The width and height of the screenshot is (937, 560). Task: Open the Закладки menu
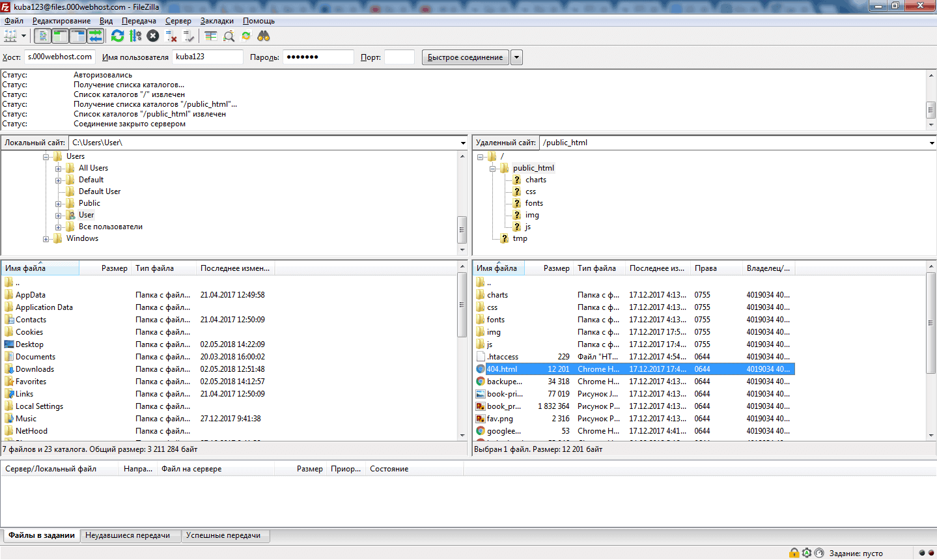[x=217, y=21]
